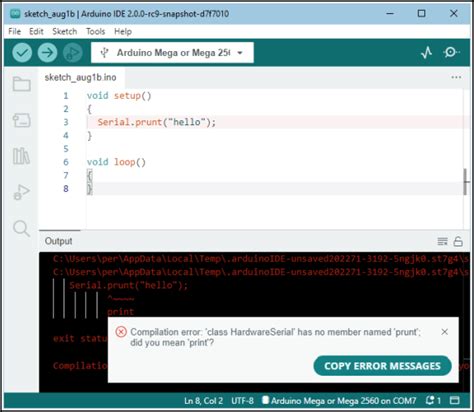Open the Debug sidebar panel icon
Screen dimensions: 474x412
(21, 192)
